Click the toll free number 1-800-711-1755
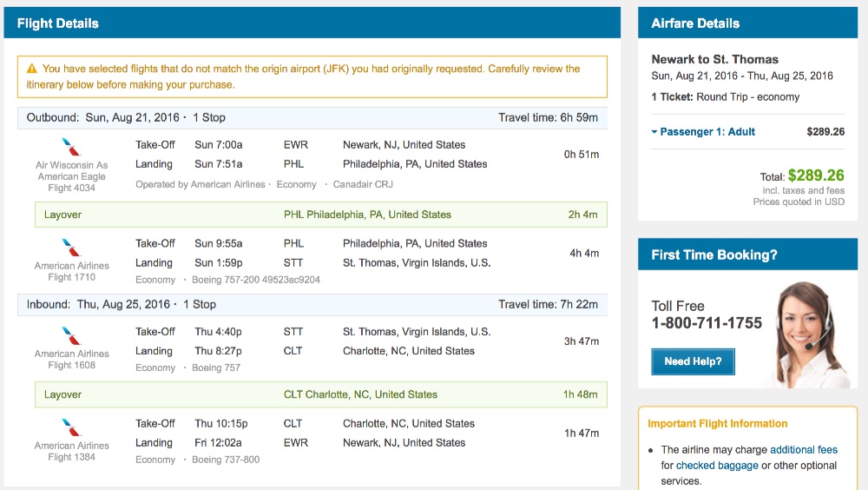This screenshot has height=490, width=868. pyautogui.click(x=707, y=323)
